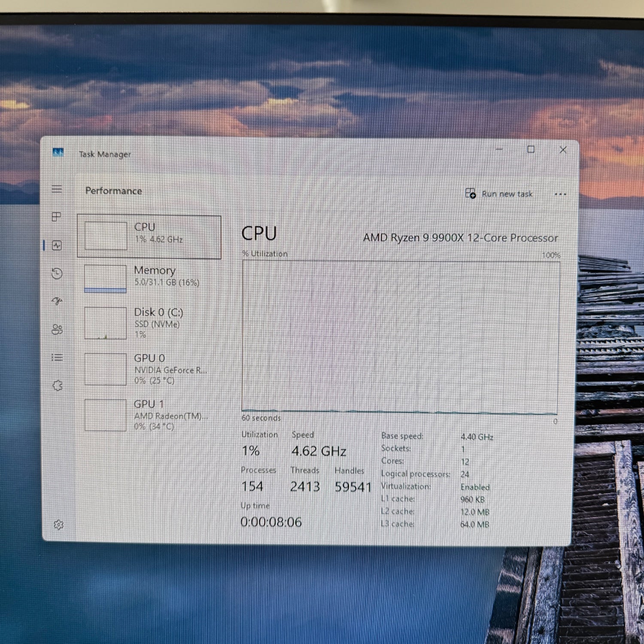
Task: Open Task Manager Settings gear
Action: point(59,525)
